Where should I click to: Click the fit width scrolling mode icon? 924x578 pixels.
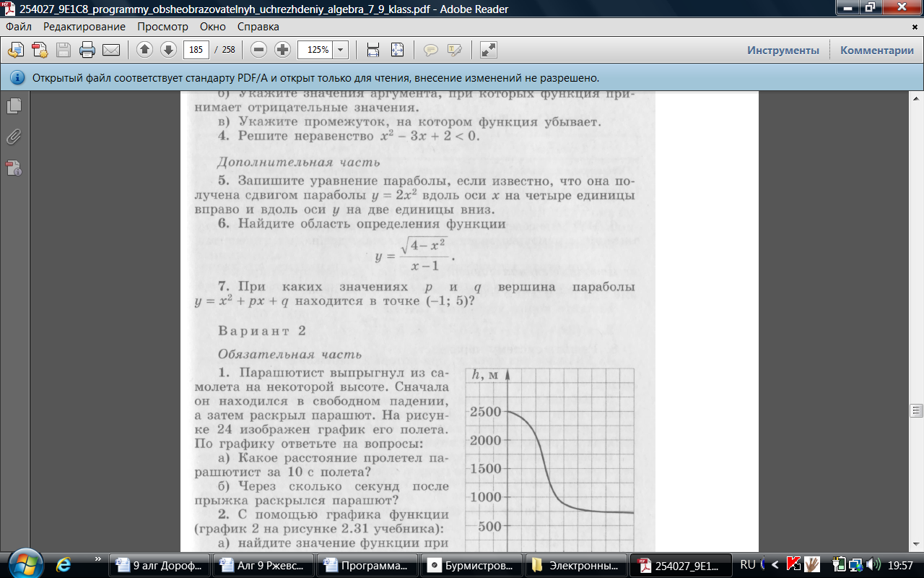click(x=373, y=50)
